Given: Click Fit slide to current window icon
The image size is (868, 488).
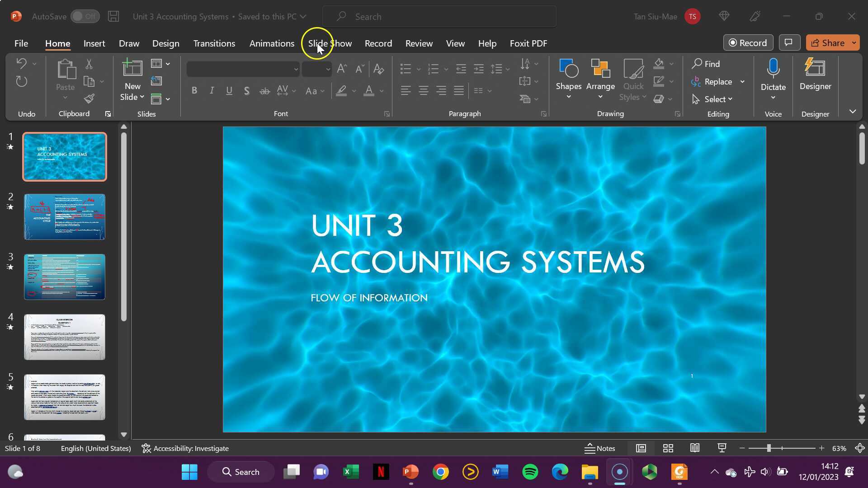Looking at the screenshot, I should coord(860,448).
